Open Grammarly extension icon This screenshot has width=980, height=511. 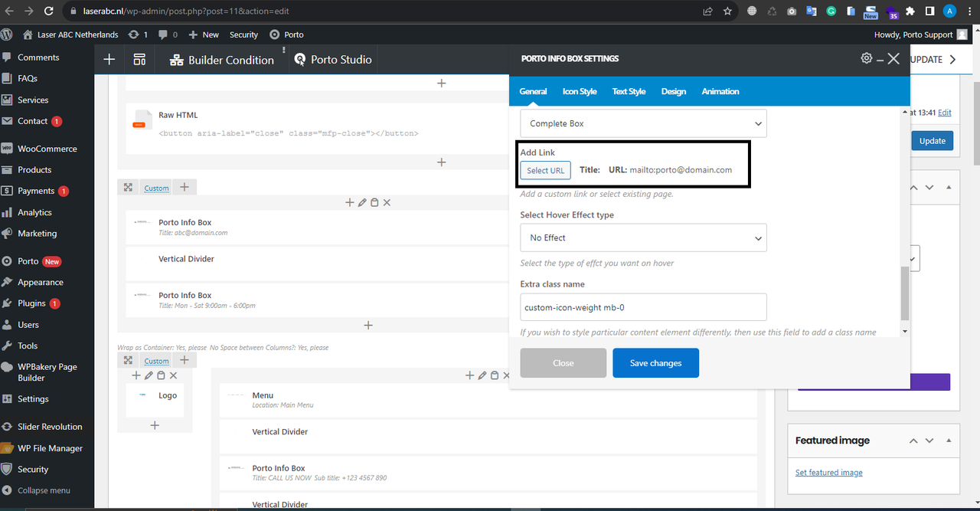pyautogui.click(x=831, y=11)
